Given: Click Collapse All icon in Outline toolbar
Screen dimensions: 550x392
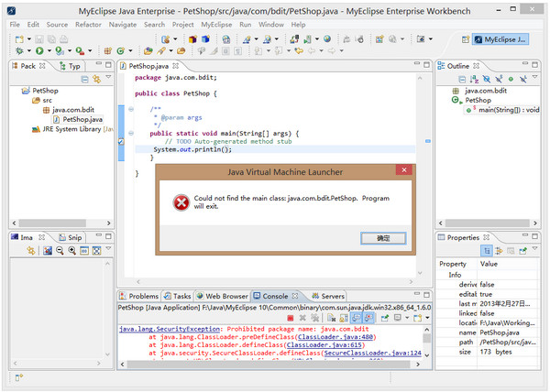Looking at the screenshot, I should (461, 80).
